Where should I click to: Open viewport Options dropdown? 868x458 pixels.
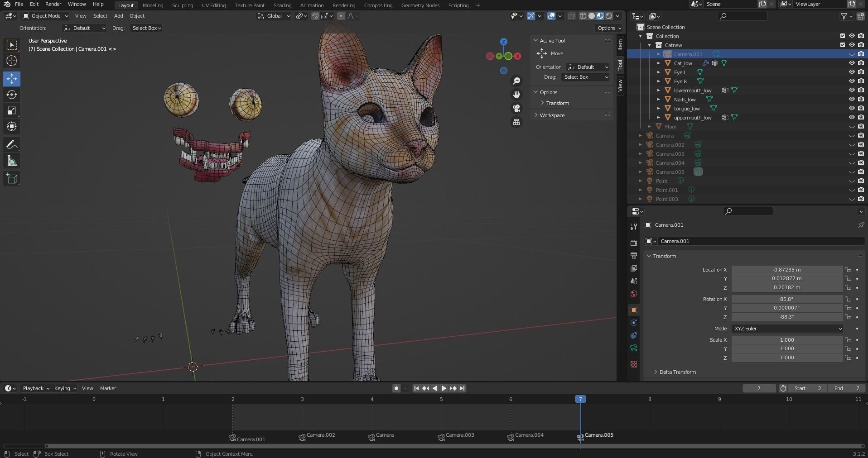pos(609,28)
